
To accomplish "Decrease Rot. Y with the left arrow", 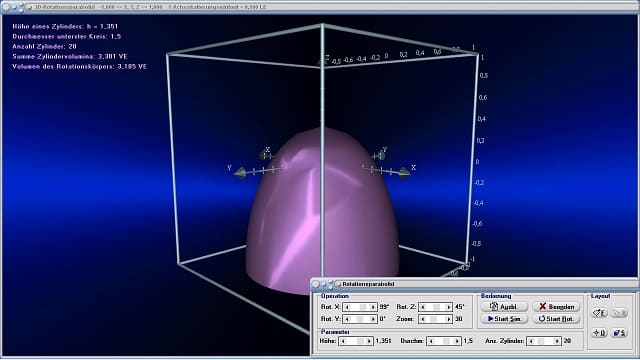I will [x=347, y=319].
